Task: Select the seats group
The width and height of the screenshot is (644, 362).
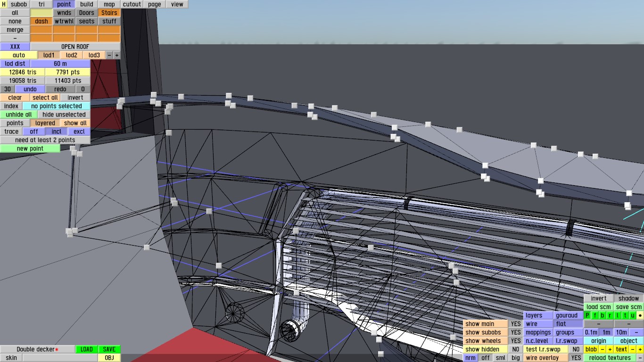Action: tap(87, 21)
